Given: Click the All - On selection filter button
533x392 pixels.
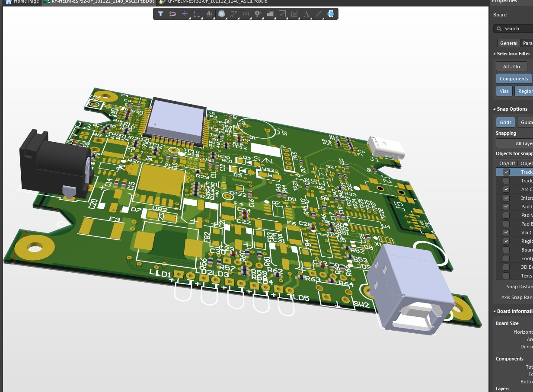Looking at the screenshot, I should pos(511,66).
